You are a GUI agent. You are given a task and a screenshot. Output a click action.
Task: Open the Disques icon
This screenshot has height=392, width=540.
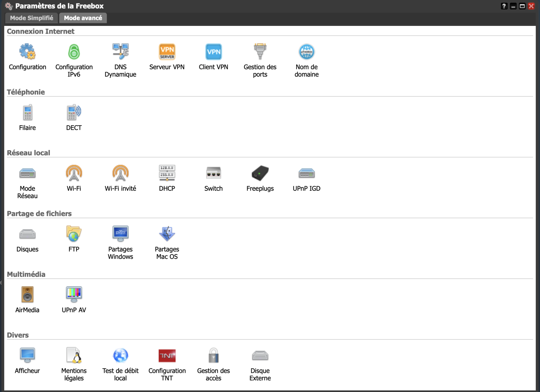click(28, 234)
